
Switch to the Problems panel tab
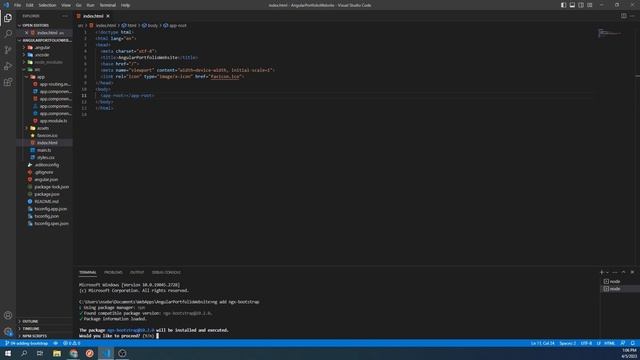click(x=113, y=272)
